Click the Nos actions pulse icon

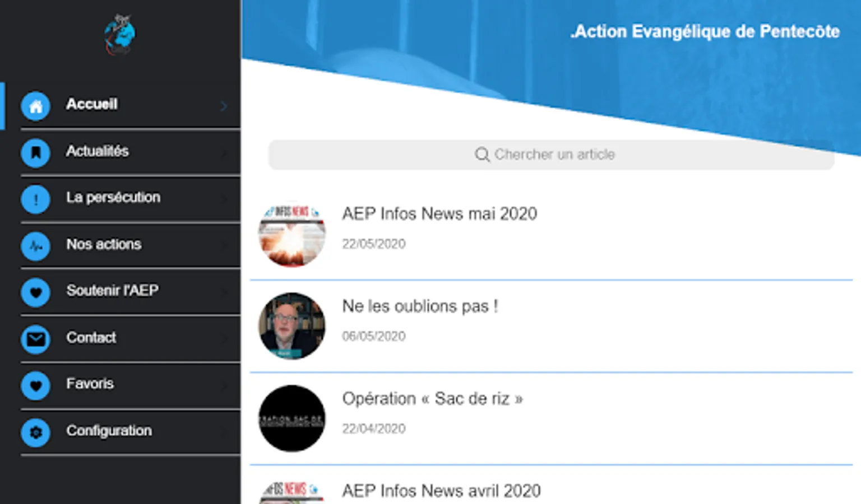[x=36, y=246]
